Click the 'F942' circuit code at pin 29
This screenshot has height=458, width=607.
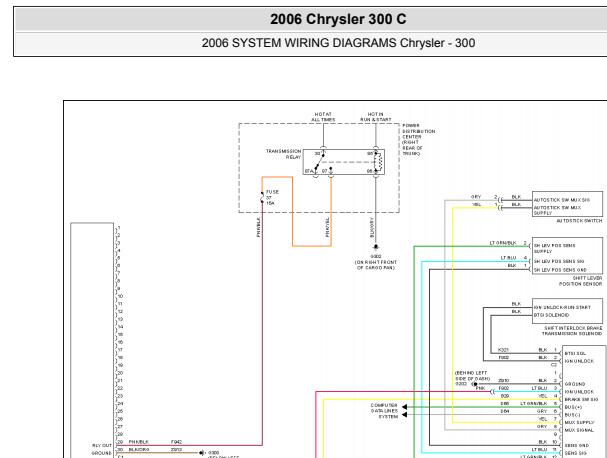point(177,442)
